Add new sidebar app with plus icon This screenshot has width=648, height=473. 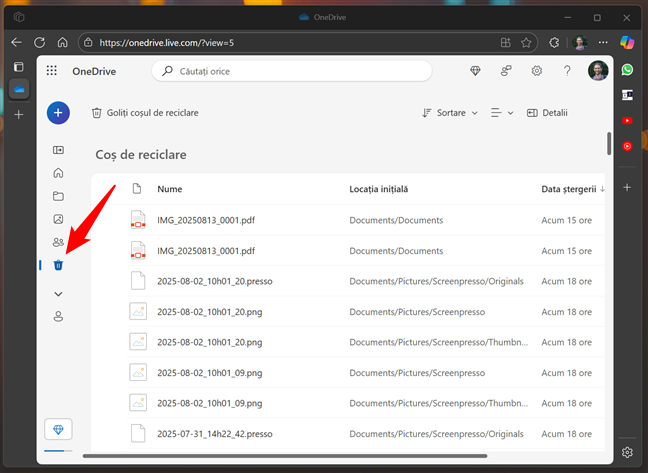tap(627, 188)
